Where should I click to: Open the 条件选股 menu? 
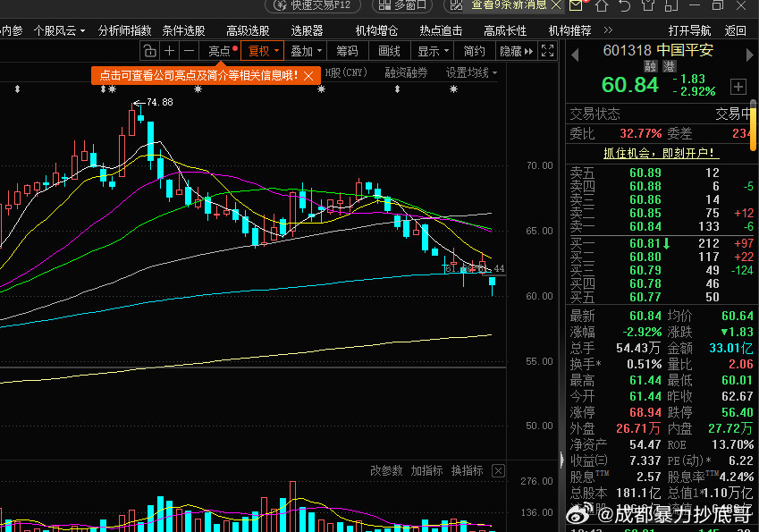coord(183,30)
